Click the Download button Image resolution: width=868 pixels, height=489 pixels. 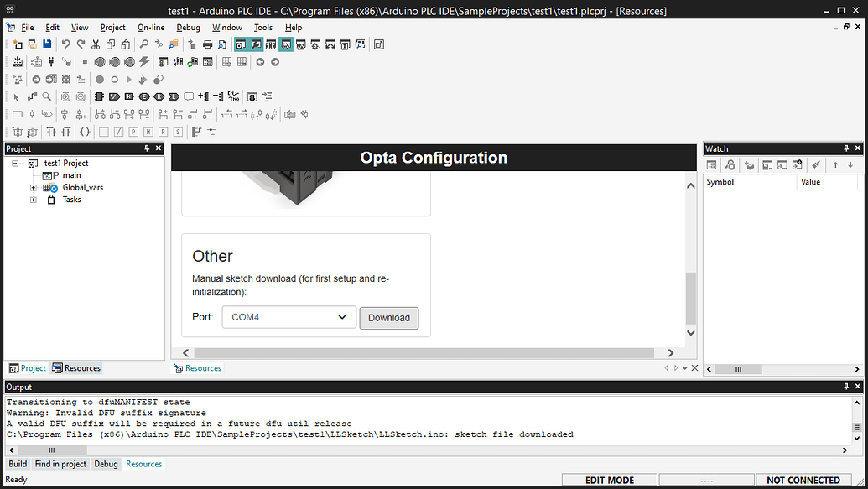(388, 318)
